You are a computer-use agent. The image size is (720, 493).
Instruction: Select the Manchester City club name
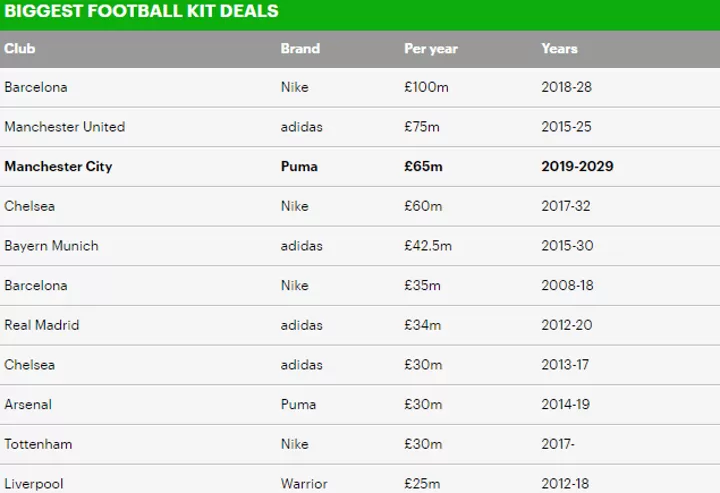click(x=58, y=166)
